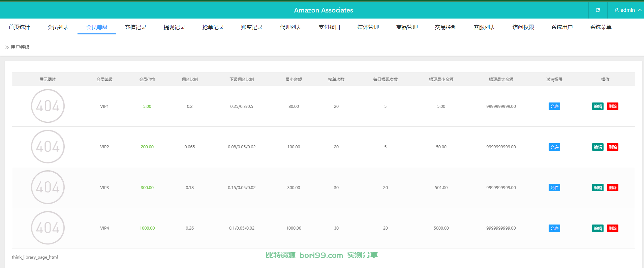Open 访问权限 tab

click(523, 27)
